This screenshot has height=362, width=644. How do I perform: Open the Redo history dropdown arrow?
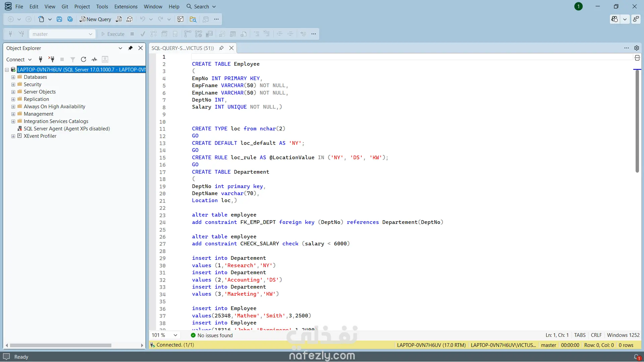coord(169,19)
